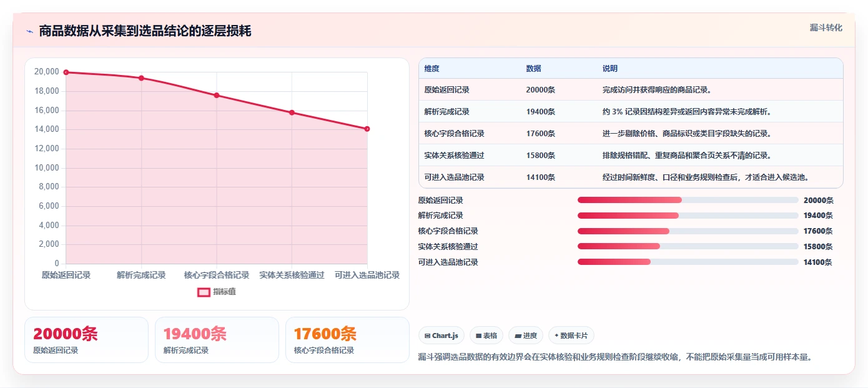Click the 20000条 value beside progress bar
This screenshot has height=388, width=868.
(x=818, y=201)
